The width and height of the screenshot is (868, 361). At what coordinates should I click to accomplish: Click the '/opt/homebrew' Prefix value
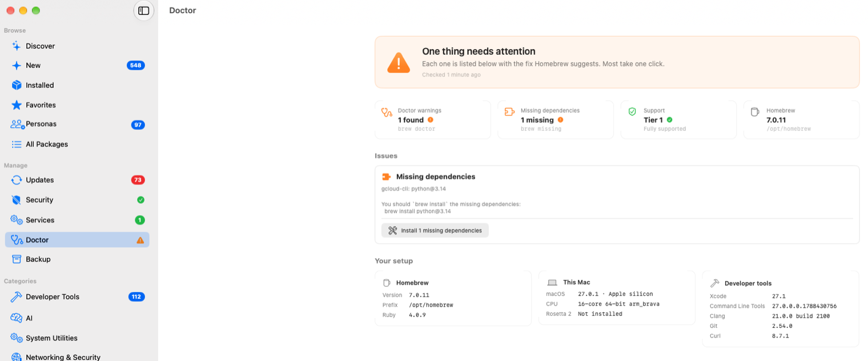[x=431, y=305]
